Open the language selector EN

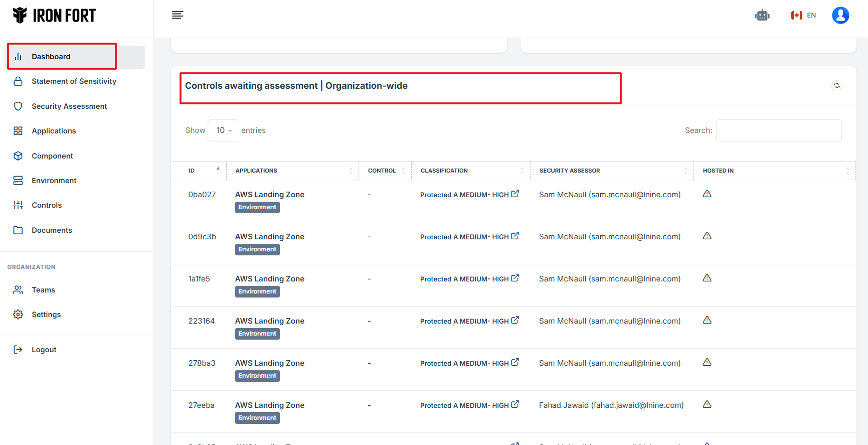click(x=803, y=16)
